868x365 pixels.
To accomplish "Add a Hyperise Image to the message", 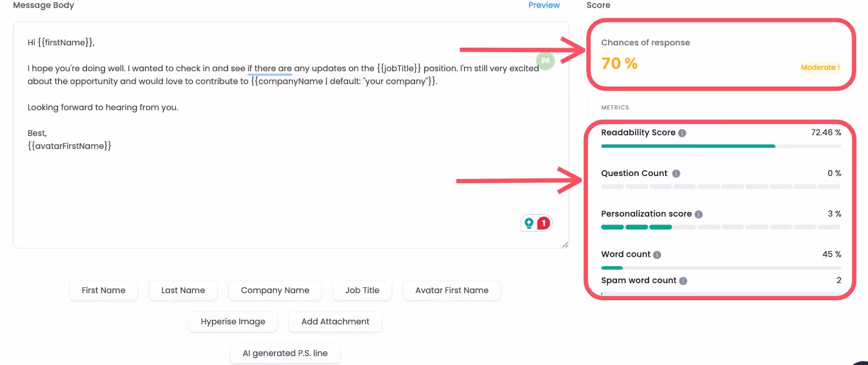I will (233, 321).
